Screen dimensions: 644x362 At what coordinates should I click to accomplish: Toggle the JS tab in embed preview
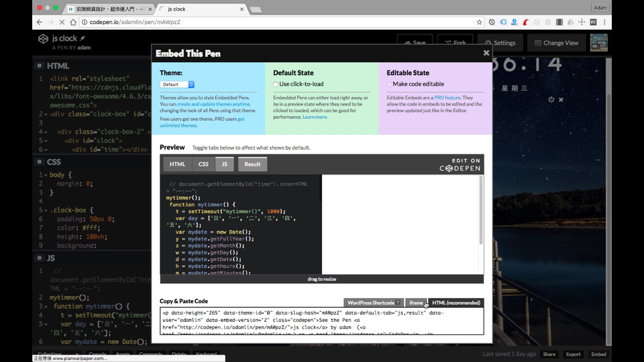pos(224,164)
